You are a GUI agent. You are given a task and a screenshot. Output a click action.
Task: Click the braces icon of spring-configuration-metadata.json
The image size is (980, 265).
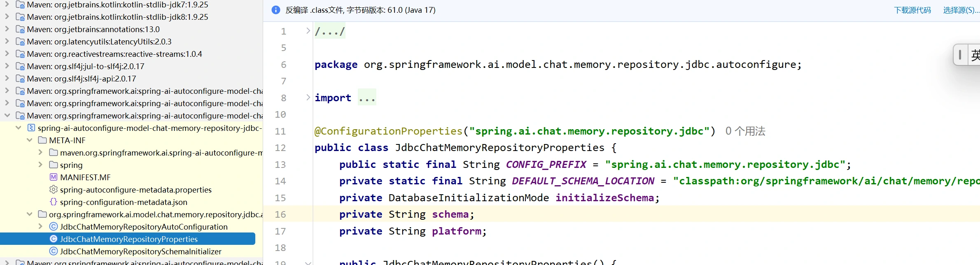53,202
